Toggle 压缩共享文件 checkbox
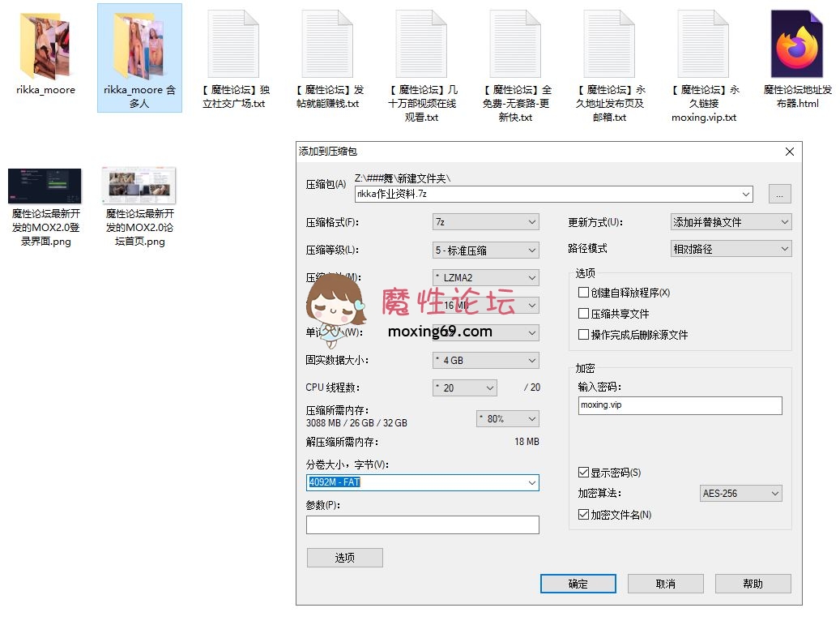Image resolution: width=840 pixels, height=625 pixels. [x=583, y=314]
